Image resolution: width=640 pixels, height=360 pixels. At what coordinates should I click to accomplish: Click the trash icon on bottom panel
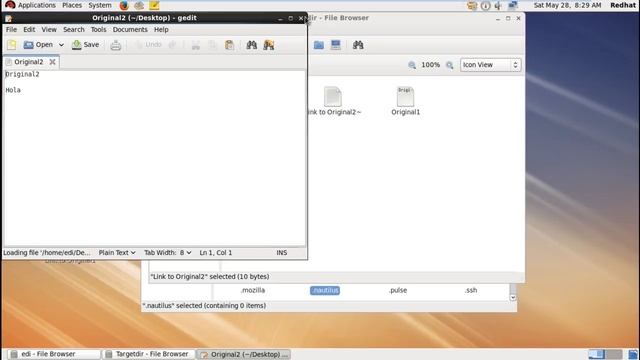pyautogui.click(x=633, y=354)
